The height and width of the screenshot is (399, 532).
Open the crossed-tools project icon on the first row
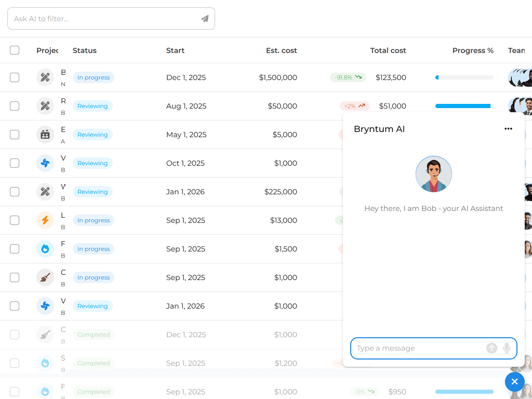45,77
